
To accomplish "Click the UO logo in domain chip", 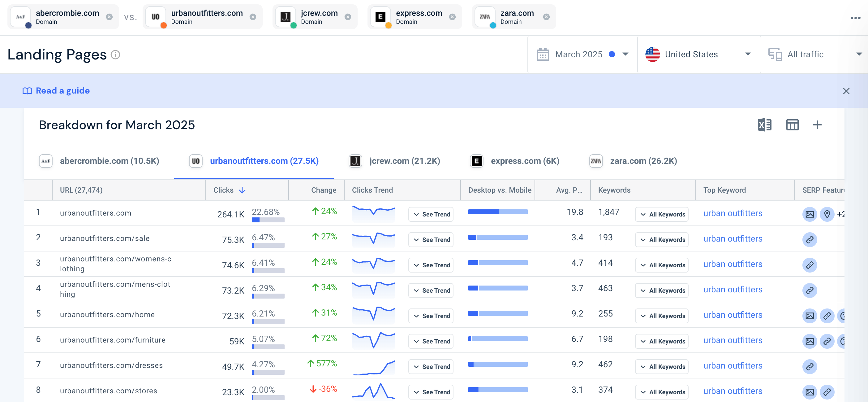I will (x=155, y=17).
